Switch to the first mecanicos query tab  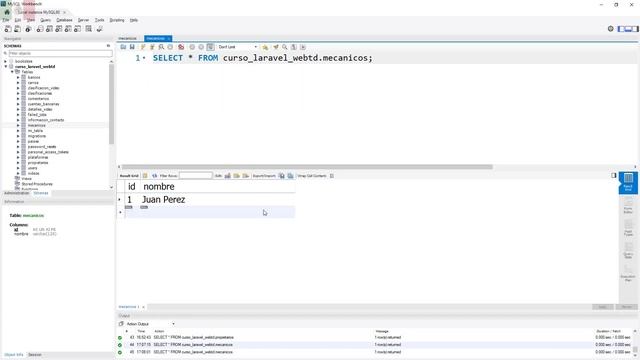127,38
